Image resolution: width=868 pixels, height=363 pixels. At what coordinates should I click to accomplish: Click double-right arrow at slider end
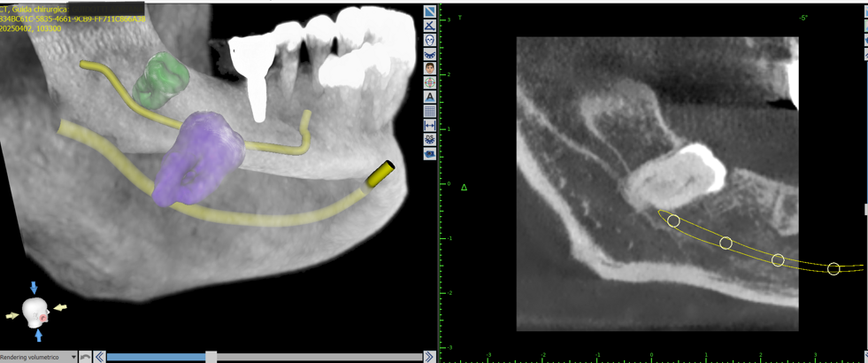point(429,357)
